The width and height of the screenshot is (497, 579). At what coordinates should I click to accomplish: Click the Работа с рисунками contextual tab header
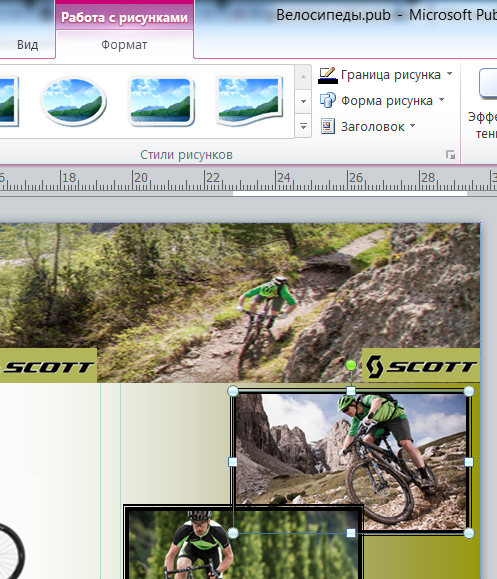tap(124, 17)
